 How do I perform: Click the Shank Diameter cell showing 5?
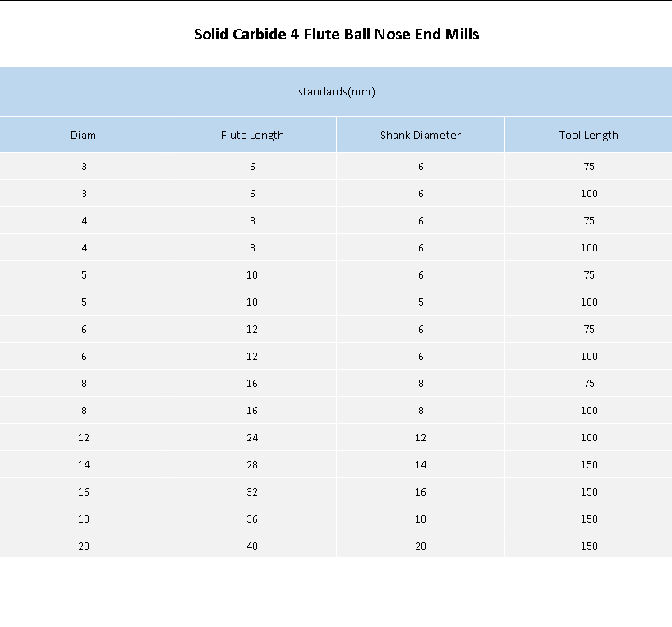(421, 302)
